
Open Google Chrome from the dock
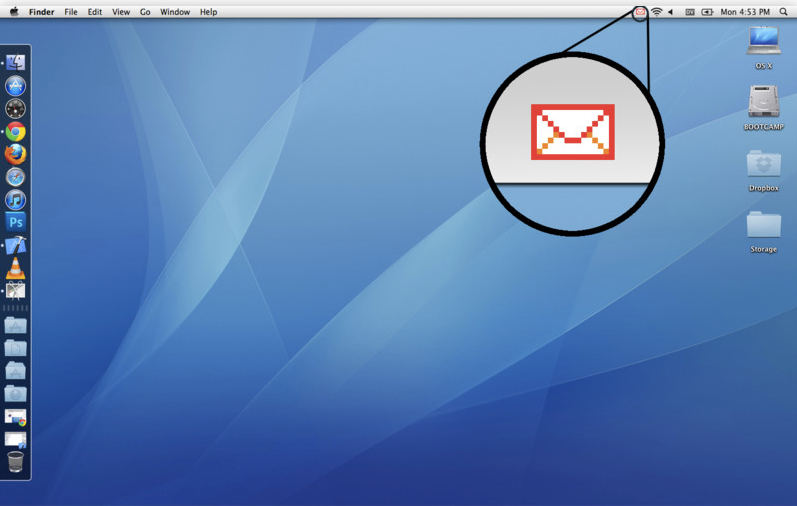[x=15, y=132]
